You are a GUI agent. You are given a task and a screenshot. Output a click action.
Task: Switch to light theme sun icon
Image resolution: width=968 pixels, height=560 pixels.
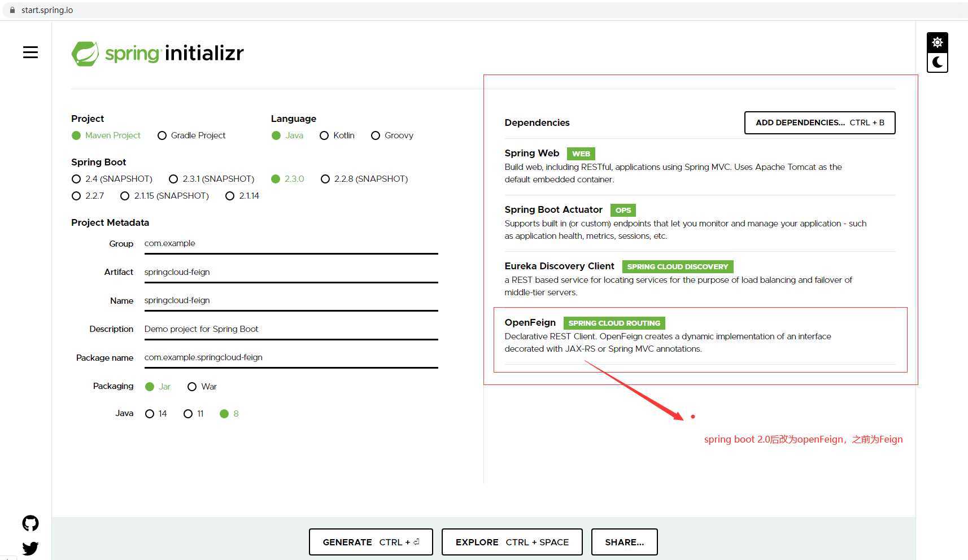pyautogui.click(x=937, y=42)
